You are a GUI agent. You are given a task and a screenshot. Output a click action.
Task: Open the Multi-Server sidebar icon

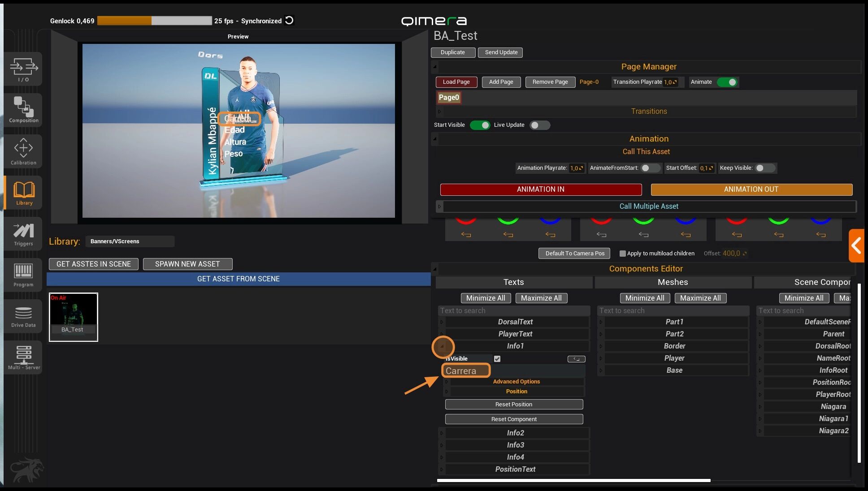coord(23,357)
